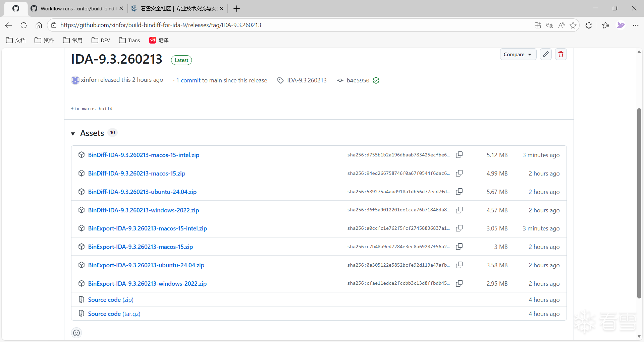Click the pencil edit release icon
The width and height of the screenshot is (644, 342).
pos(546,54)
